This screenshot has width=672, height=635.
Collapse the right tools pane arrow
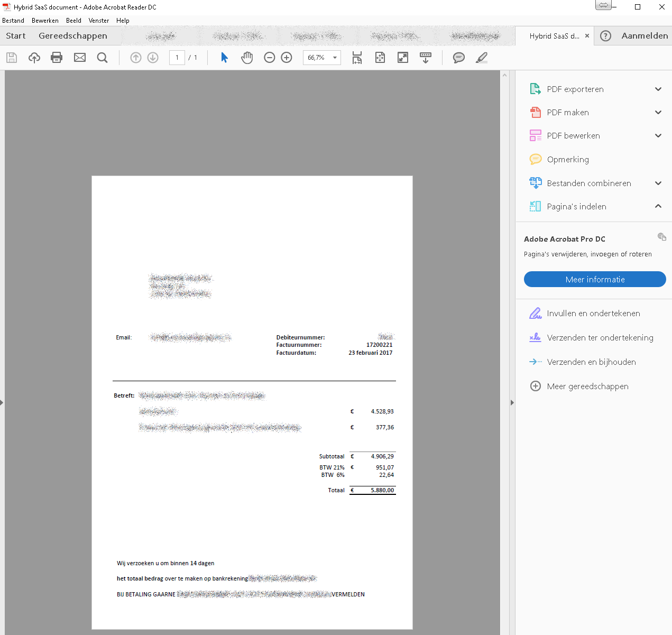512,403
